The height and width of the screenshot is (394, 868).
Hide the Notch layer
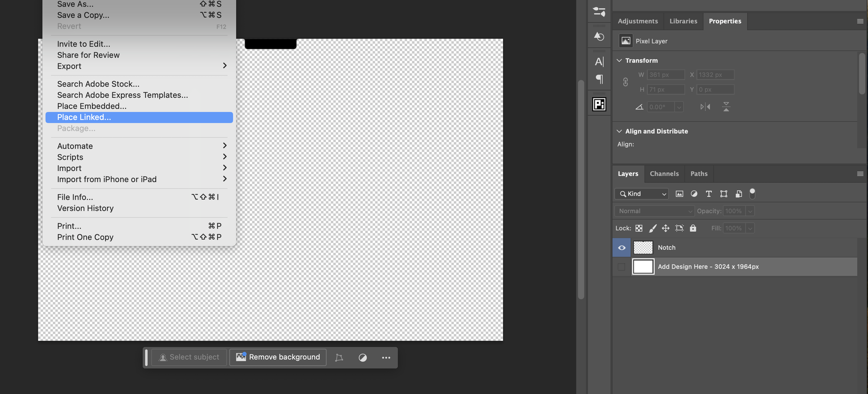(x=621, y=247)
